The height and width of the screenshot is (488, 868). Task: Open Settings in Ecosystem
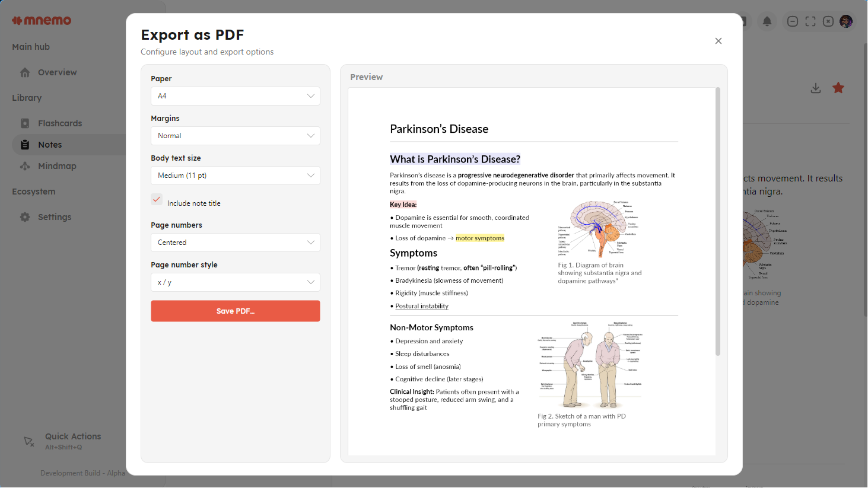coord(55,217)
